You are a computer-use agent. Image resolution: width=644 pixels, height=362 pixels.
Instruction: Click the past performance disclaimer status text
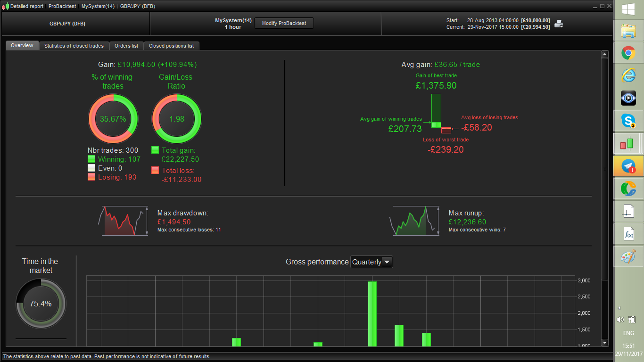click(107, 356)
